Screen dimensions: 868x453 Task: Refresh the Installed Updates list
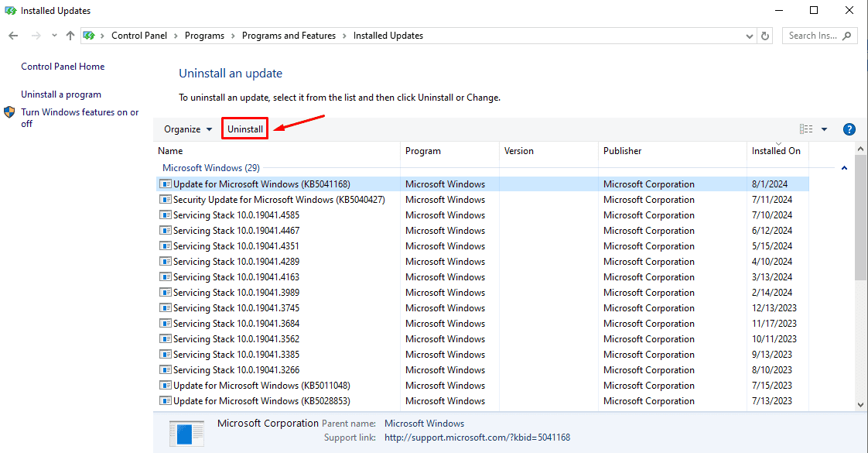(765, 36)
